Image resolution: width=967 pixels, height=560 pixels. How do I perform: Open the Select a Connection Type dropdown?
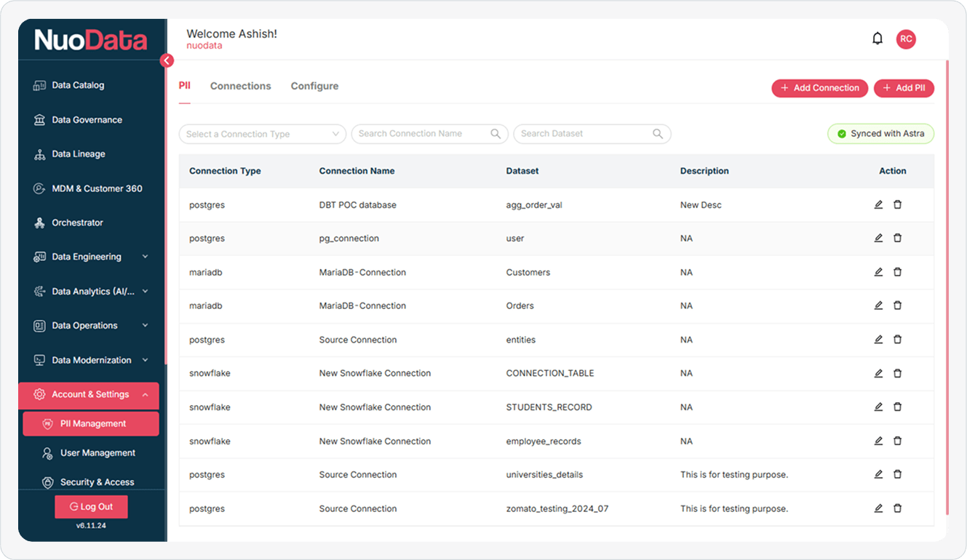pyautogui.click(x=263, y=134)
